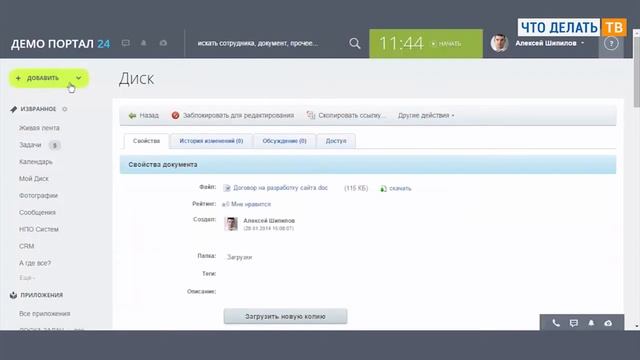Open Все приложения in sidebar
The height and width of the screenshot is (360, 640).
pyautogui.click(x=44, y=313)
